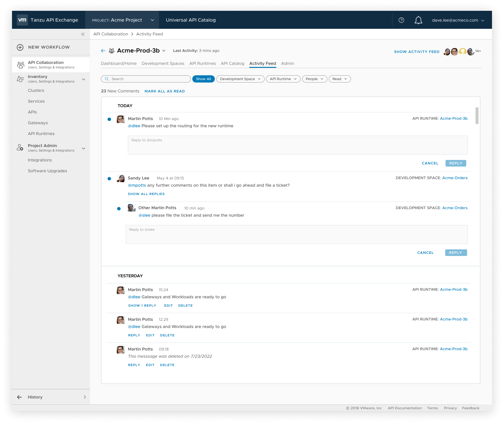
Task: Click Reply button under @mpotts reply box
Action: click(456, 163)
